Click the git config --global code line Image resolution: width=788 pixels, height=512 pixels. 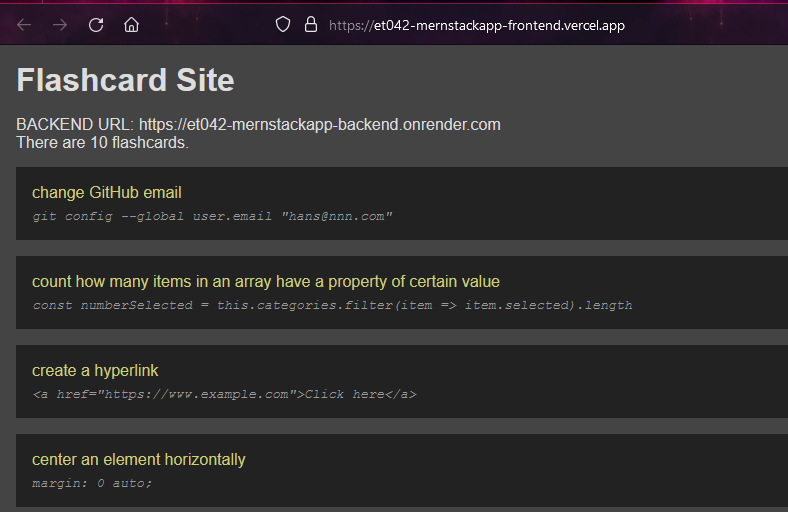[x=212, y=217]
